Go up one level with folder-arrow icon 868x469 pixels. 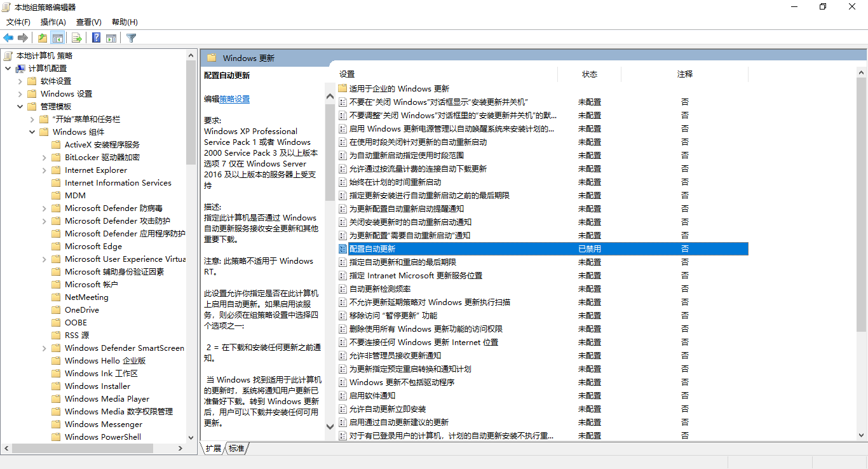point(42,38)
